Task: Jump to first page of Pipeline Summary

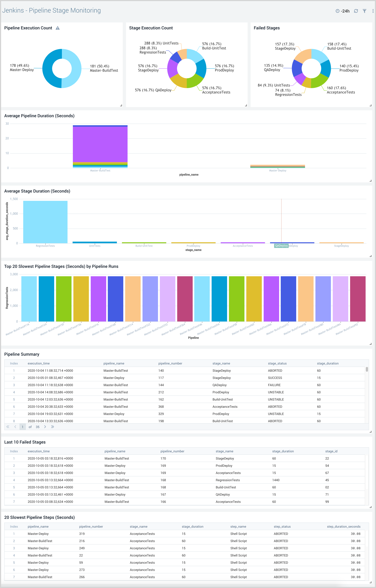Action: pos(8,427)
